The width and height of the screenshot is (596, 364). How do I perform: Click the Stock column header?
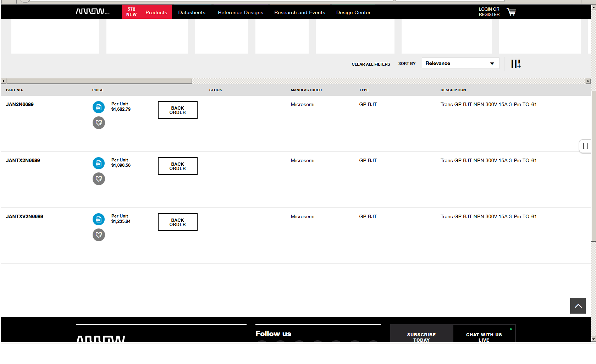(x=216, y=90)
